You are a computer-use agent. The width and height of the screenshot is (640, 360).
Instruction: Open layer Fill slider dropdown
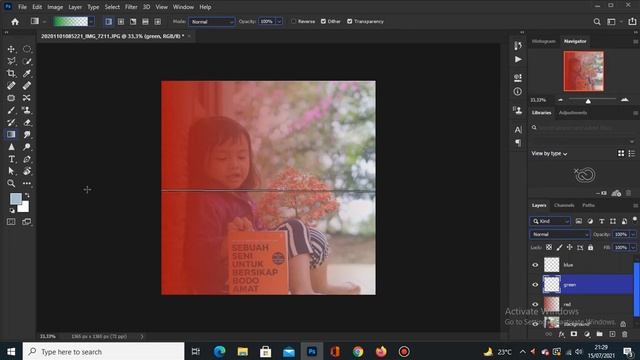633,247
